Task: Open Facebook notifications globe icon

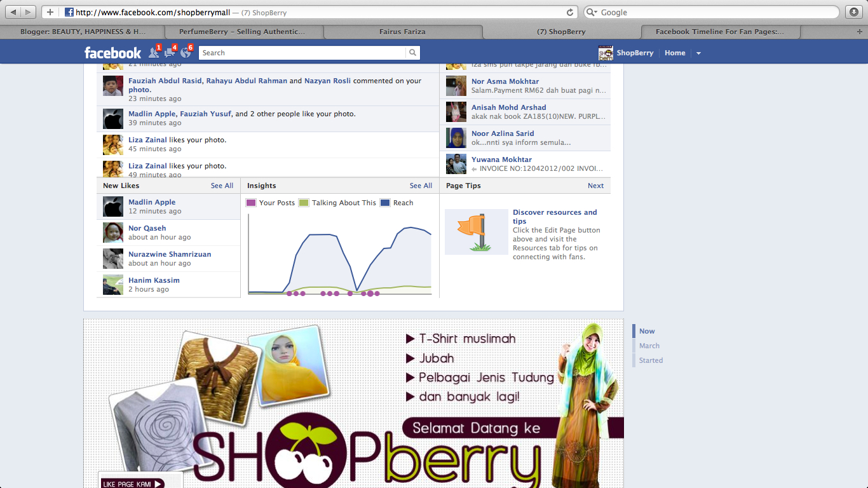Action: click(x=186, y=53)
